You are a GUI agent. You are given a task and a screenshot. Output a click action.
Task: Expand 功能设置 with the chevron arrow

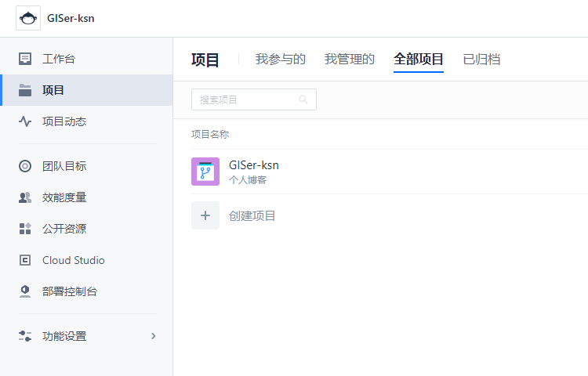154,336
